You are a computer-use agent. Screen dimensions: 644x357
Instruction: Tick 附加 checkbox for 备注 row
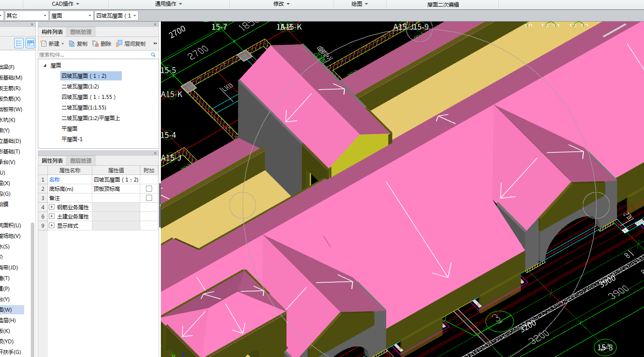149,198
